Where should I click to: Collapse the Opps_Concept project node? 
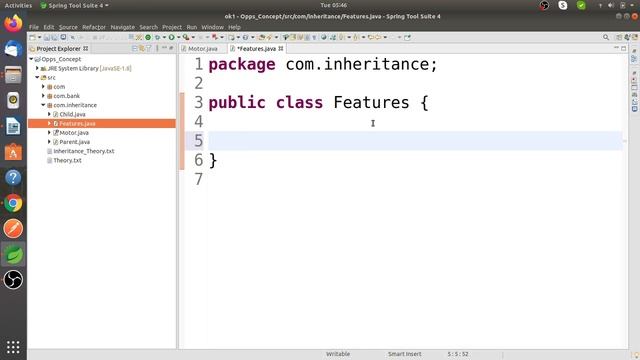(31, 59)
